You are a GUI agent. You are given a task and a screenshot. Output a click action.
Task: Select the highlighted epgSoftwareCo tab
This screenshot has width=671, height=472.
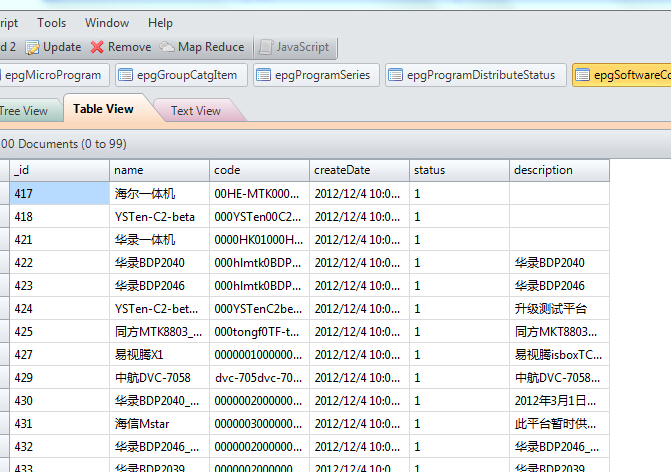(x=622, y=75)
